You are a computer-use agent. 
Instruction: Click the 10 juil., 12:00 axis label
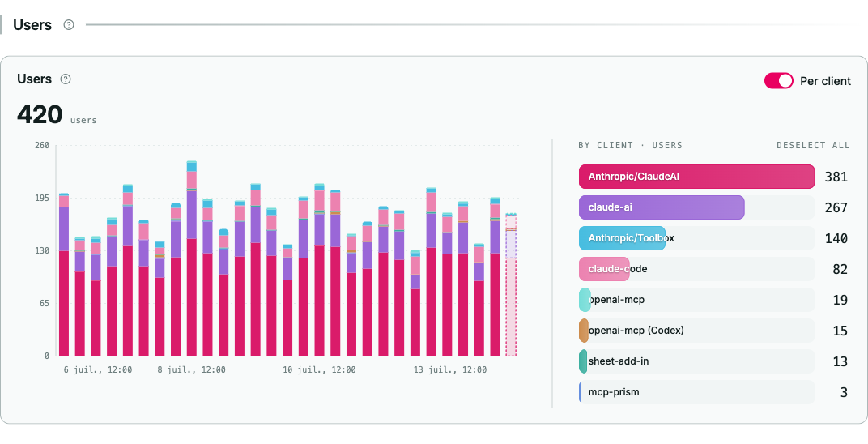[319, 369]
